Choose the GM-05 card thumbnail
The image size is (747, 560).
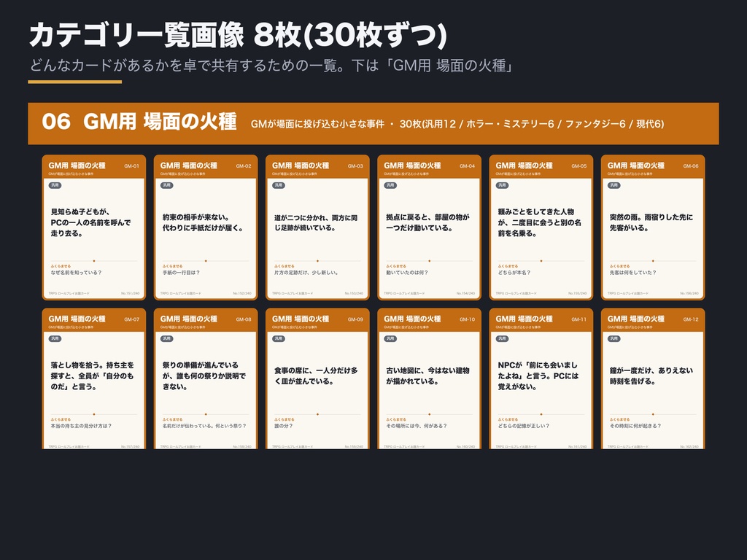point(541,227)
